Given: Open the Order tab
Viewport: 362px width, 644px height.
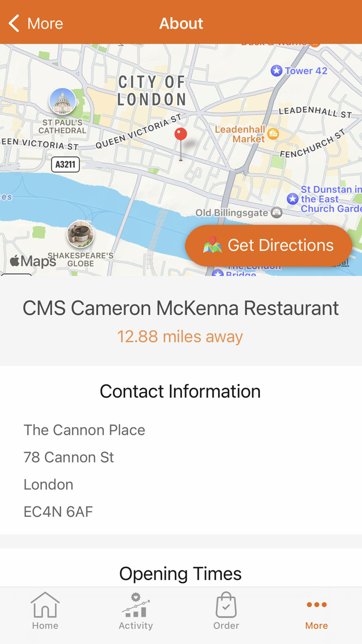Looking at the screenshot, I should point(226,611).
